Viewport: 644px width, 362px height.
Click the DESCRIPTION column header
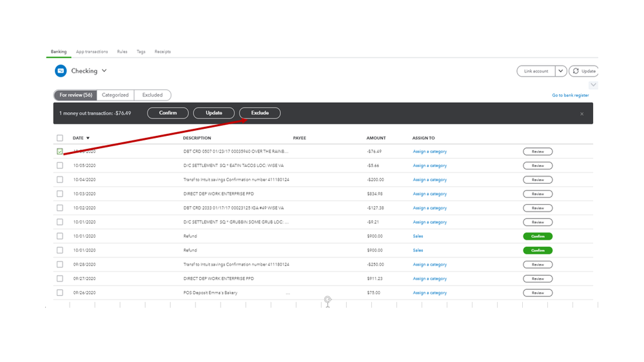[x=197, y=138]
